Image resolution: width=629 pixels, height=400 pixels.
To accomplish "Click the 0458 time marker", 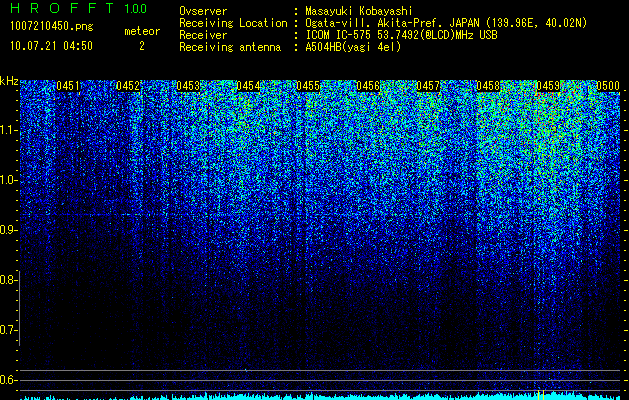I will pyautogui.click(x=488, y=86).
